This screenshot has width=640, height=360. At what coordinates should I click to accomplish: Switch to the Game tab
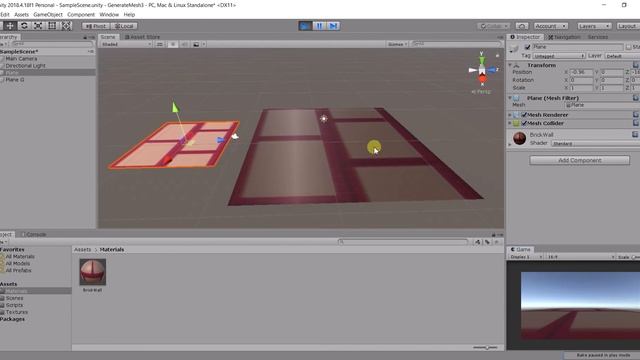(x=520, y=249)
